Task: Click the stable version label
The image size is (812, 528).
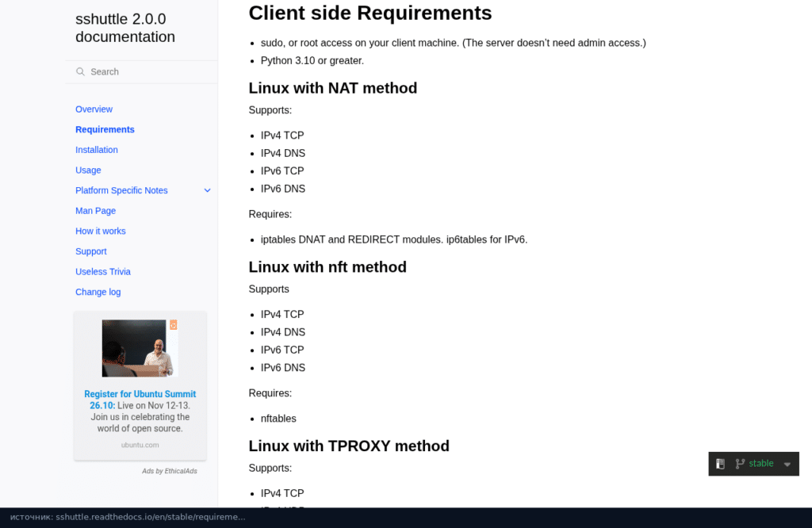Action: pyautogui.click(x=761, y=464)
